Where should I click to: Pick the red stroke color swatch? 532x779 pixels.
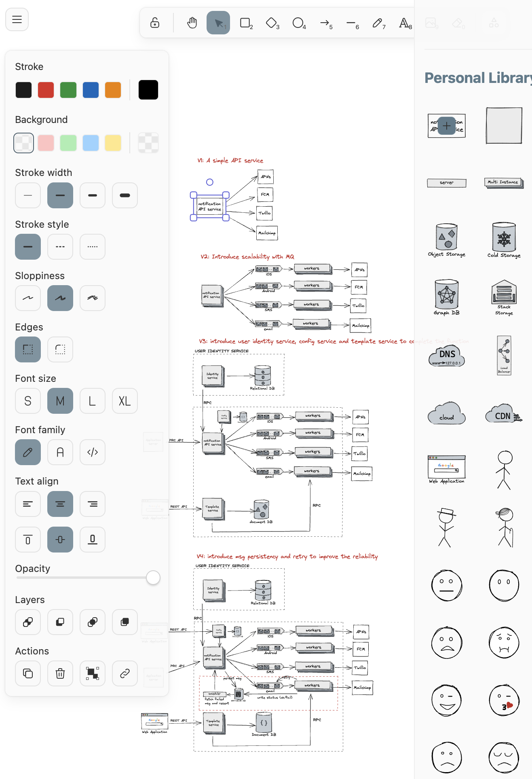click(46, 90)
